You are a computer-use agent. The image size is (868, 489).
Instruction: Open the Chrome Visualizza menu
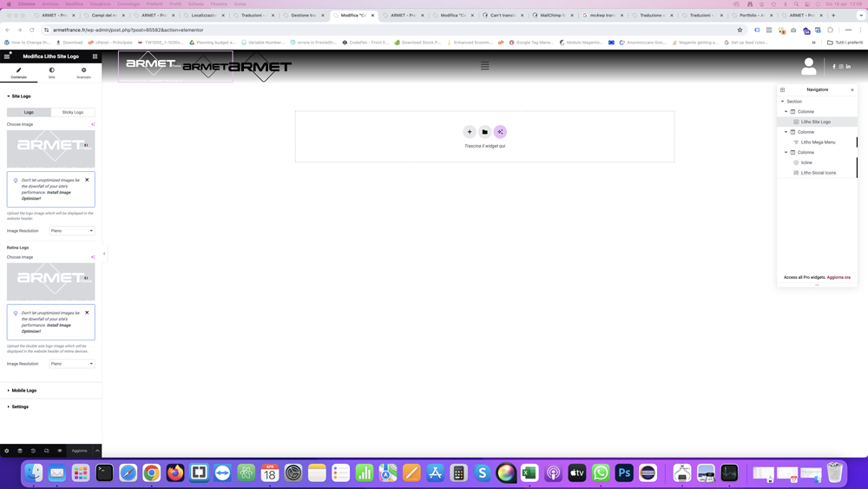(100, 3)
